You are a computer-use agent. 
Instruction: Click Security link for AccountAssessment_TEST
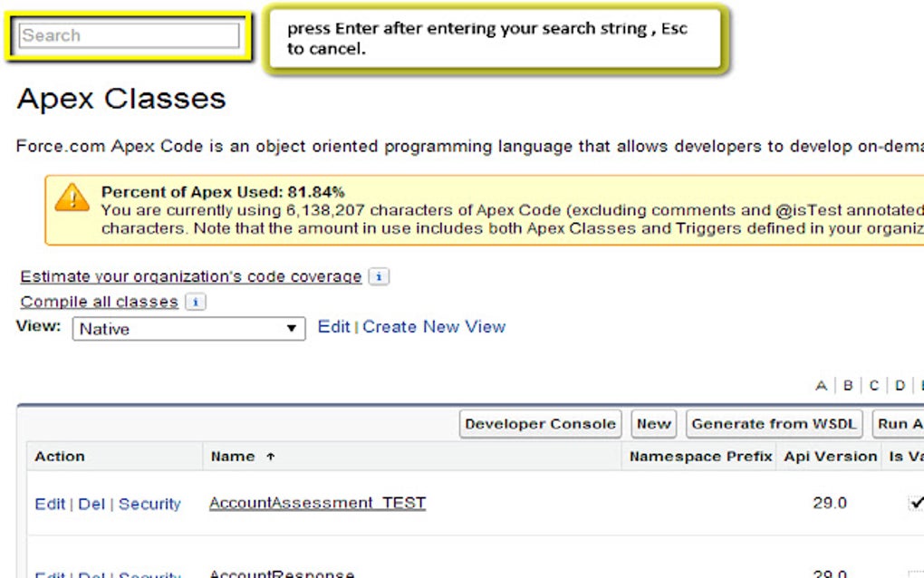[149, 504]
